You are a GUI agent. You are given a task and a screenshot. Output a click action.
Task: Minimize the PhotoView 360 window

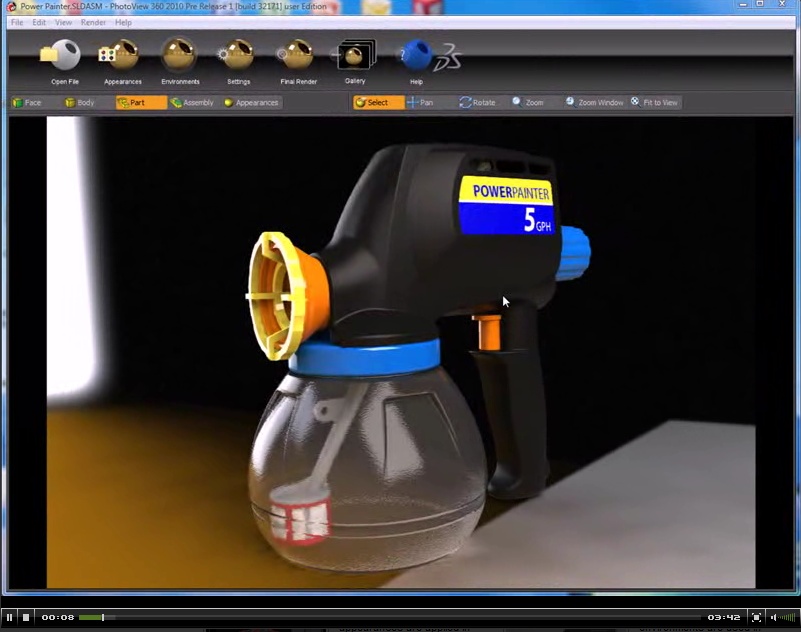point(743,5)
